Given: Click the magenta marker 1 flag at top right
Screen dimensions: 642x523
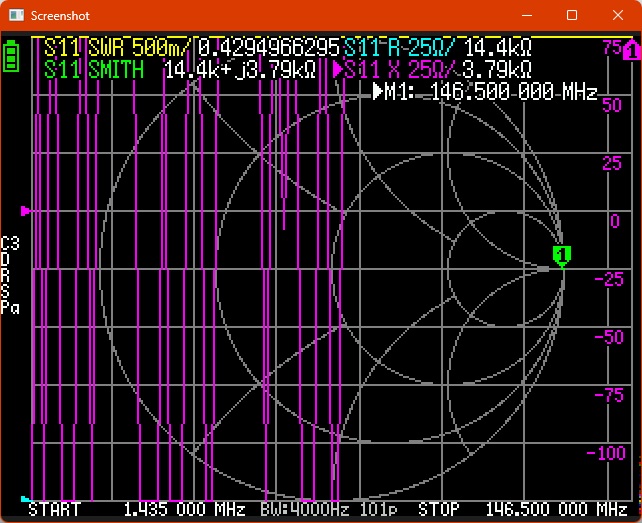Looking at the screenshot, I should (x=630, y=48).
